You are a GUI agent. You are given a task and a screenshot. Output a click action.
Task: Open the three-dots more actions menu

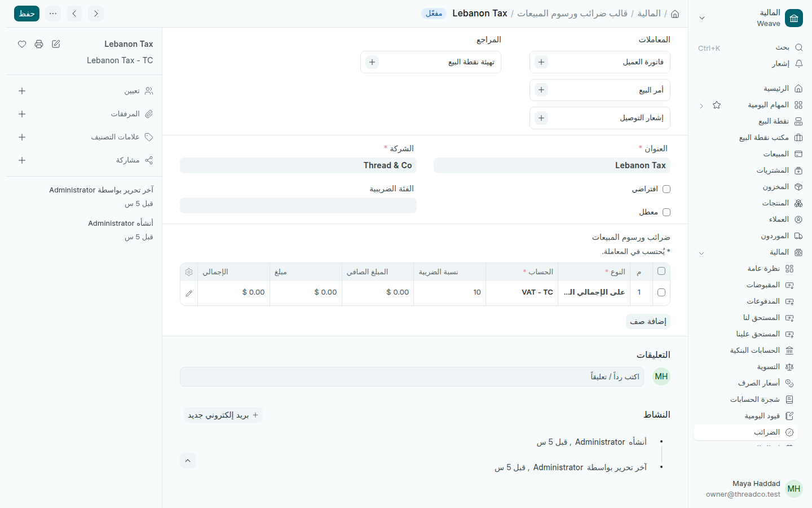pyautogui.click(x=53, y=14)
